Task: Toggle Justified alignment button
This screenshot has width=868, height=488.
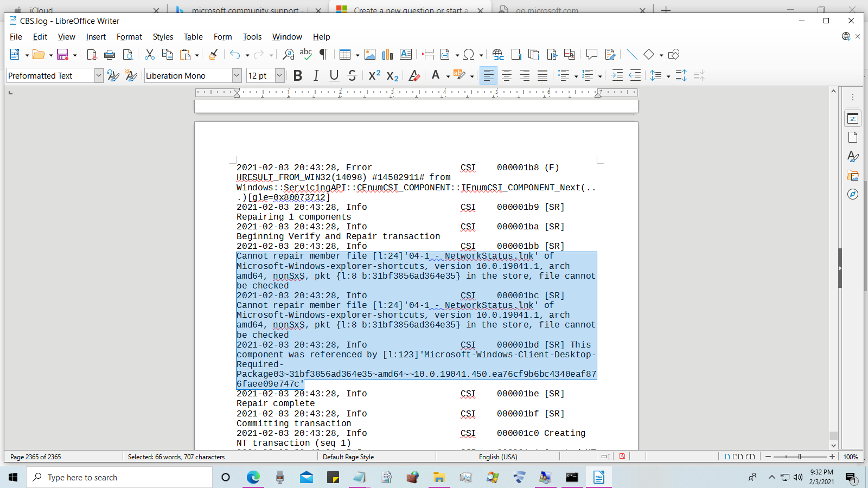Action: (542, 75)
